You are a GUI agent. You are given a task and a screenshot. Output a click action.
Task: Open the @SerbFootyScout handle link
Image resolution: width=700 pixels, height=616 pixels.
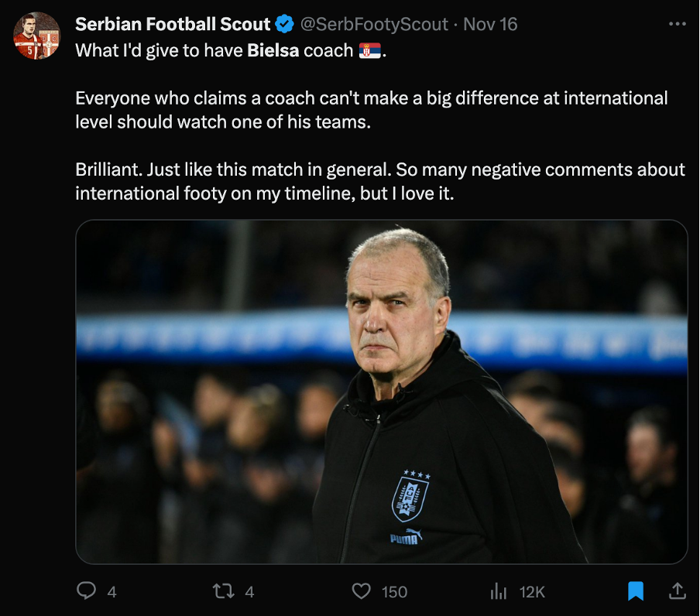373,25
